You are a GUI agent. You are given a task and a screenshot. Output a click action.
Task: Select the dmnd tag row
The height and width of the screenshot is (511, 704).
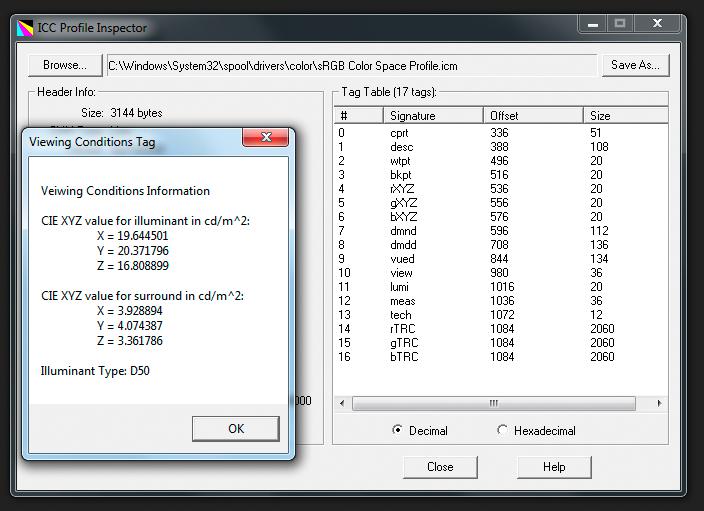pyautogui.click(x=501, y=231)
